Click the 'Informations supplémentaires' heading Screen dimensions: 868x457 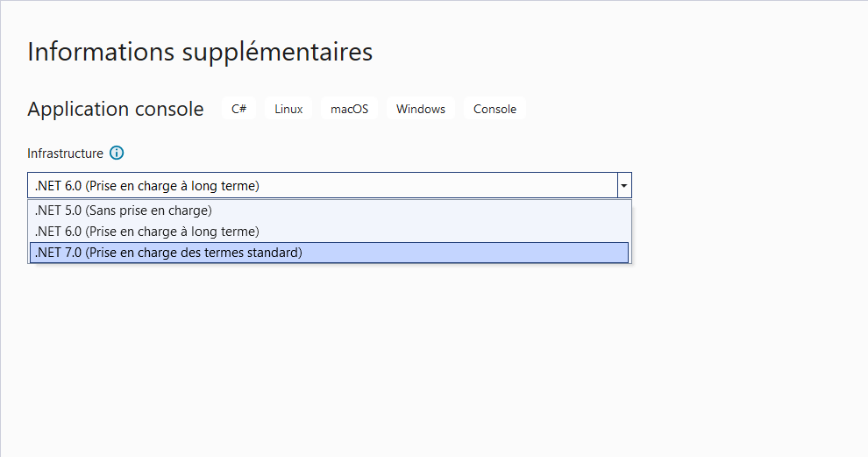[x=200, y=52]
